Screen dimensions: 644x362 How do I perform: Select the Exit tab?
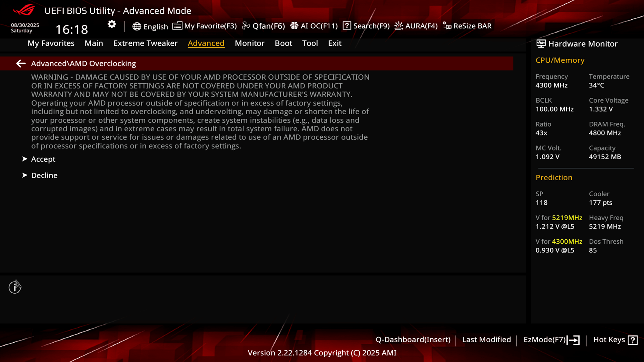click(x=335, y=43)
